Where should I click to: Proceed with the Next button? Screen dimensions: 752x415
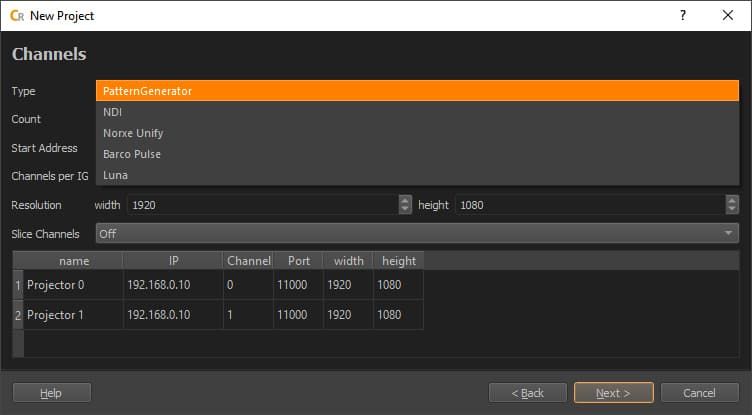pyautogui.click(x=613, y=393)
